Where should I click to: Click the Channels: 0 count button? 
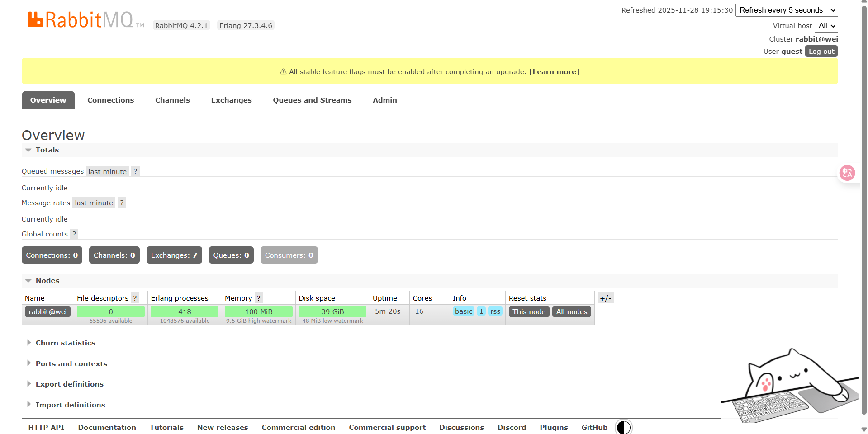tap(114, 255)
